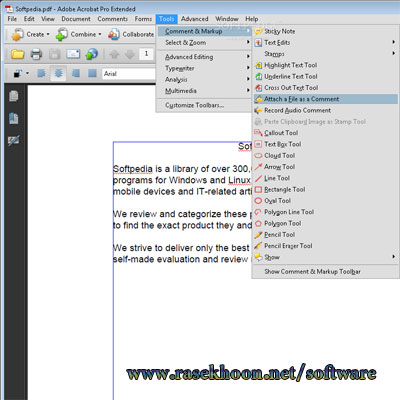Image resolution: width=400 pixels, height=400 pixels.
Task: Click the globe upload toolbar icon
Action: pyautogui.click(x=91, y=54)
